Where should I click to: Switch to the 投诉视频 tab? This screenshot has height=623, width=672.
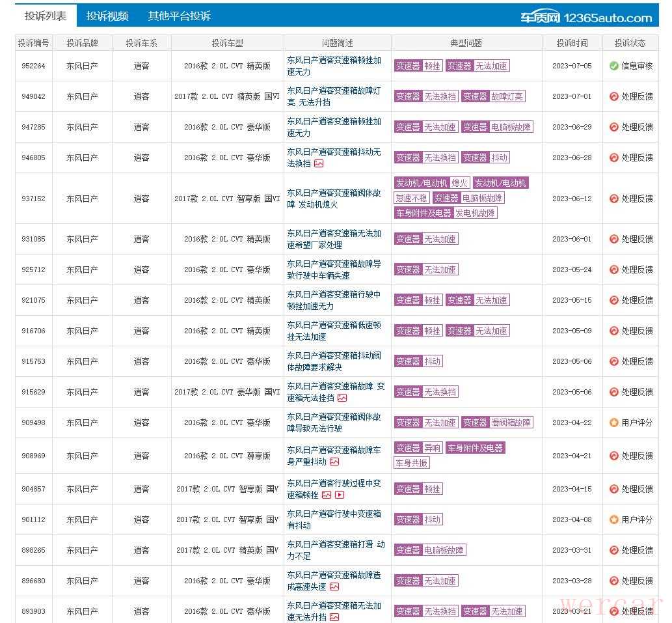tap(107, 16)
